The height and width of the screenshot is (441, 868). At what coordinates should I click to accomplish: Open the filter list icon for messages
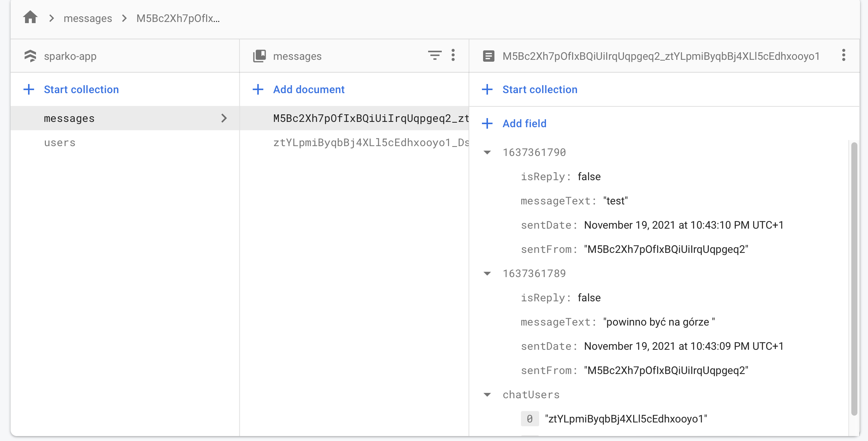[x=435, y=56]
